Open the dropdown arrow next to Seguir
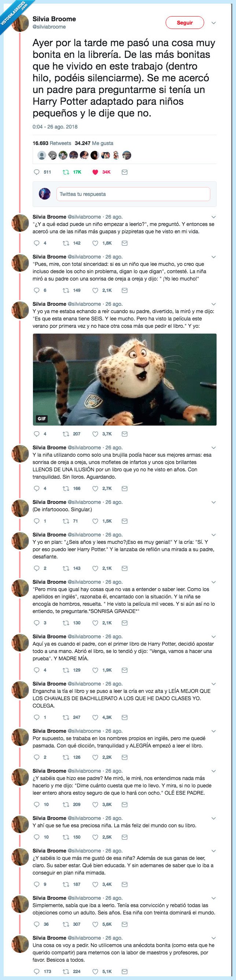The height and width of the screenshot is (980, 236). coord(214,23)
